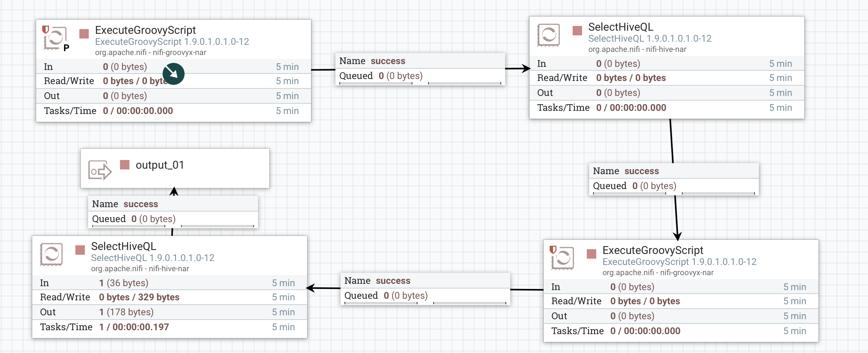Click the restricted shield on ExecuteGroovyScript marked P
Image resolution: width=868 pixels, height=353 pixels.
[46, 29]
